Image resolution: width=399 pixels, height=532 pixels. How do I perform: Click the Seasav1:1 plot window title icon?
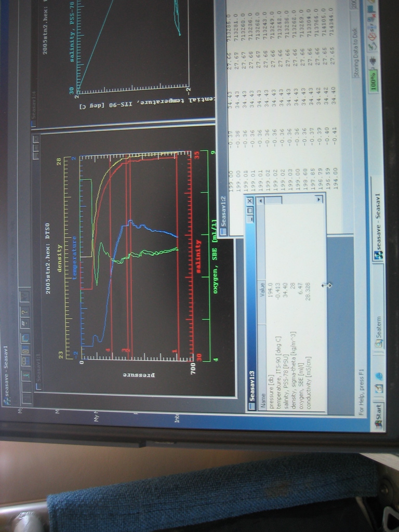click(x=38, y=386)
